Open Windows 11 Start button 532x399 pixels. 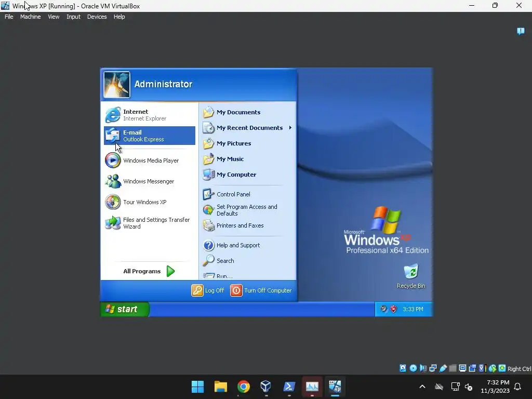pyautogui.click(x=197, y=387)
